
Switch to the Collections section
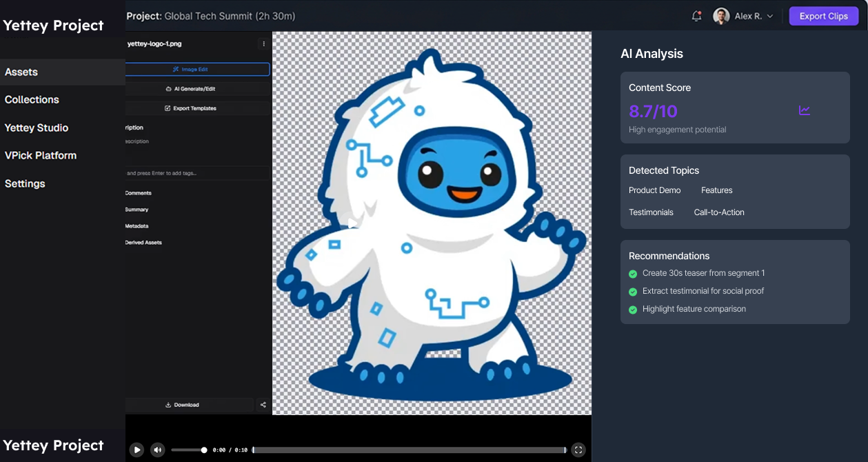pyautogui.click(x=32, y=99)
